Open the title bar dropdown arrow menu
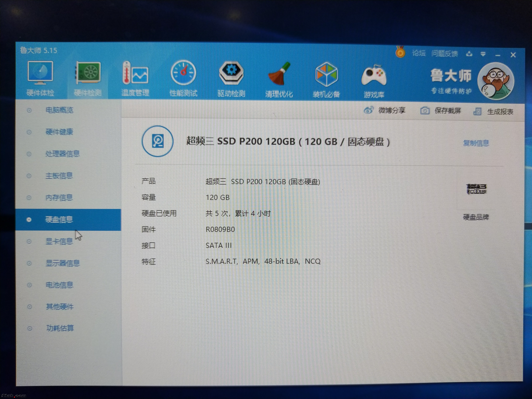The width and height of the screenshot is (532, 399). click(483, 54)
